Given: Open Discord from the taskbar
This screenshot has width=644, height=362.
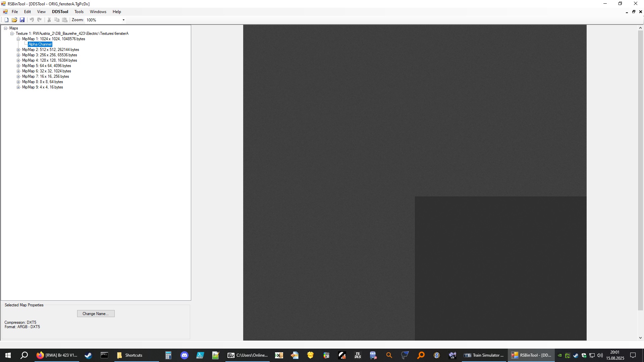Looking at the screenshot, I should click(184, 355).
